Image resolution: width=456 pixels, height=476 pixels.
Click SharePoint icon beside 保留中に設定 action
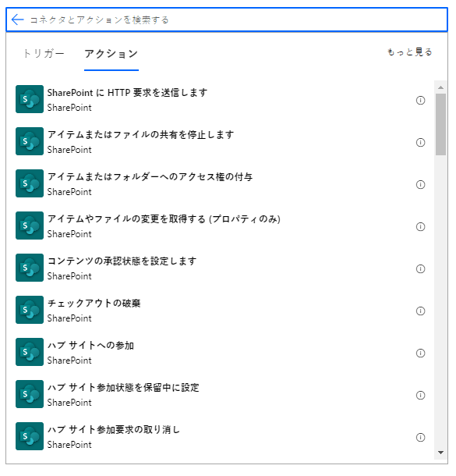point(30,395)
